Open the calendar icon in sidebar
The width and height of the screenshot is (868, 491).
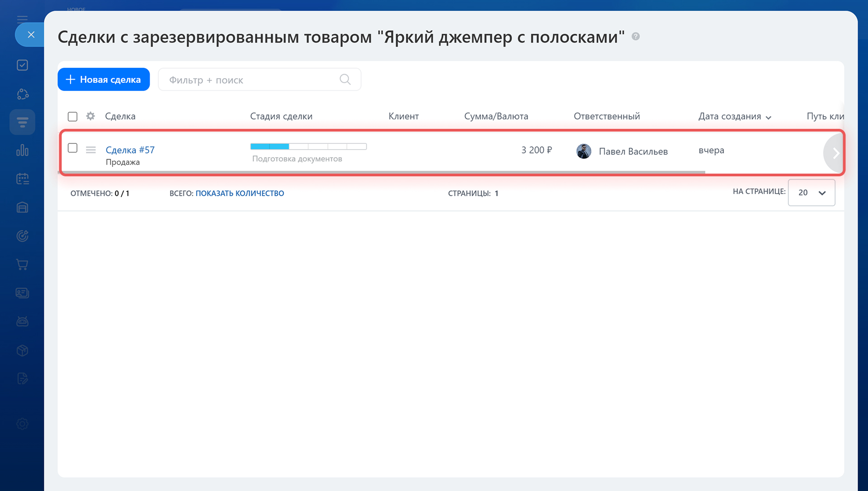[x=22, y=179]
